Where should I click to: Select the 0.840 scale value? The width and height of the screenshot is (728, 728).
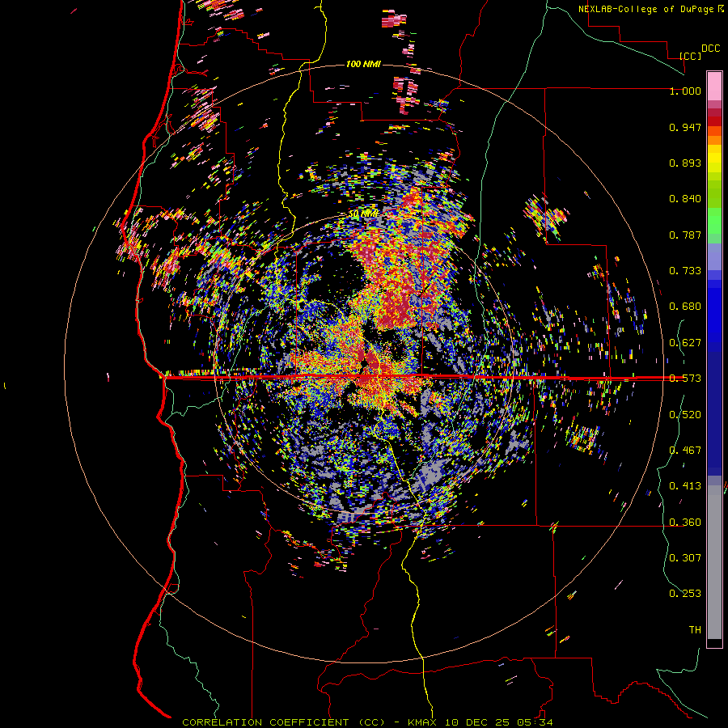[x=685, y=199]
